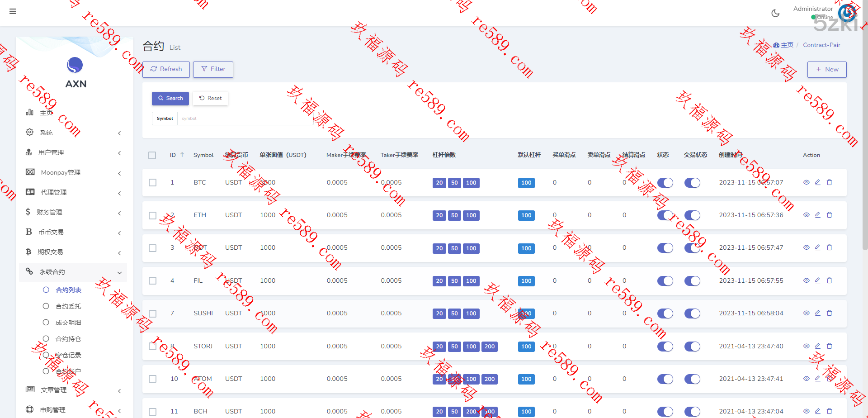The height and width of the screenshot is (418, 868).
Task: Open 合约委托 in the sidebar
Action: pos(68,306)
